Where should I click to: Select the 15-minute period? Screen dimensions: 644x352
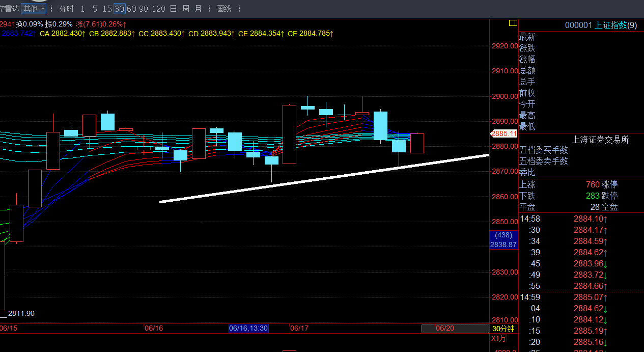107,9
